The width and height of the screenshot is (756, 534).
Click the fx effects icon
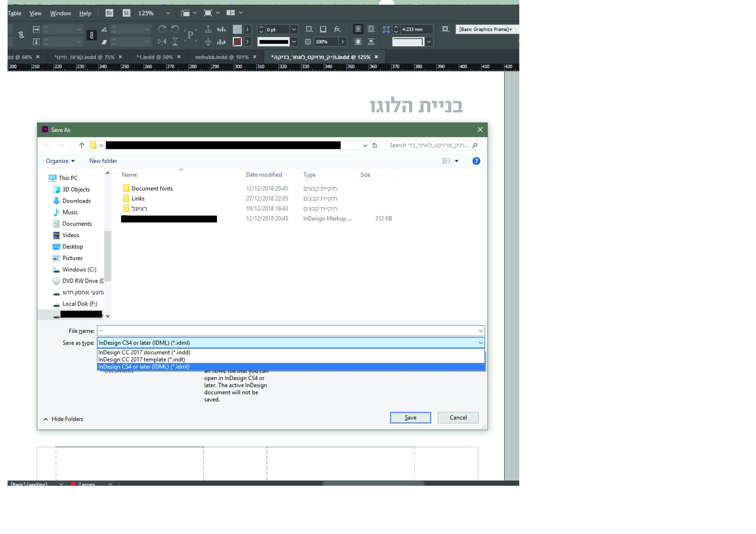(x=337, y=29)
